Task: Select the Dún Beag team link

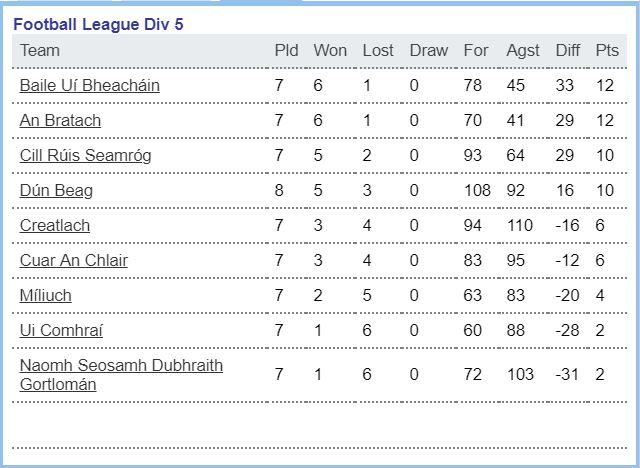Action: [56, 191]
